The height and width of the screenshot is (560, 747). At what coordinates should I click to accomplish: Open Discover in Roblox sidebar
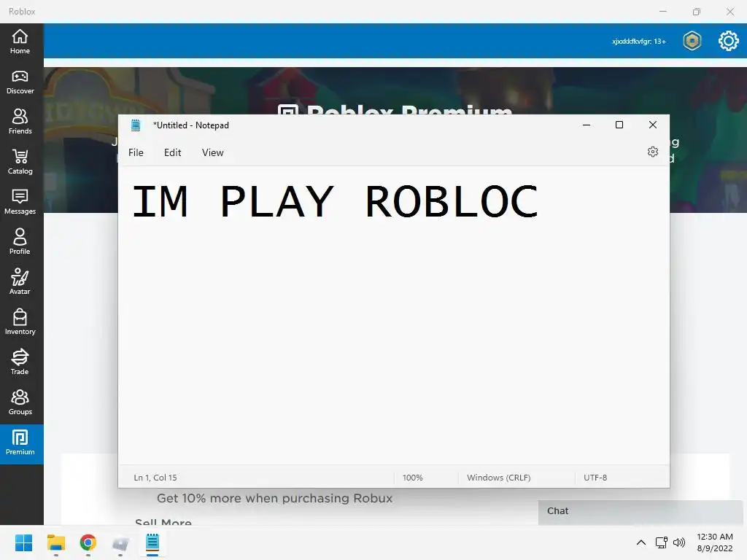point(20,82)
